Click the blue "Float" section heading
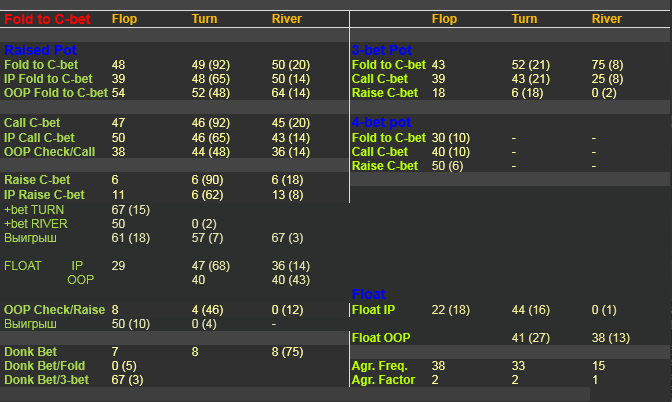672x402 pixels. point(368,294)
